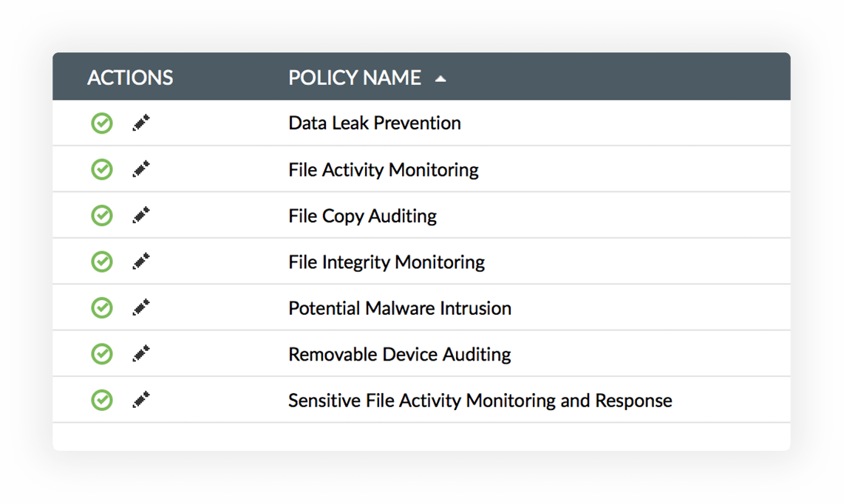844x504 pixels.
Task: Click edit pencil for Removable Device Auditing
Action: point(141,354)
